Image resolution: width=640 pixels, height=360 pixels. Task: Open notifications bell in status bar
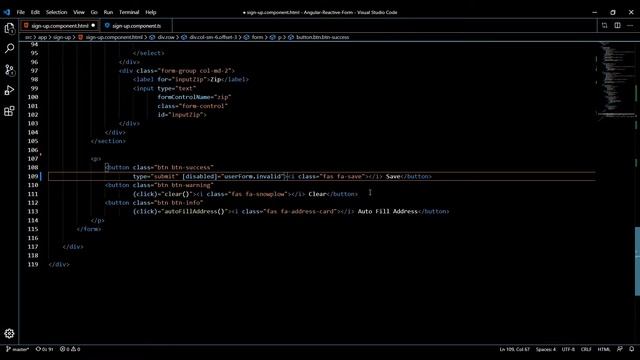631,349
